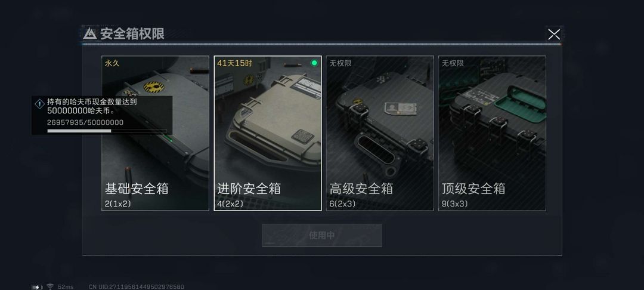
Task: Click the 哈夫币 progress bar
Action: click(x=107, y=131)
